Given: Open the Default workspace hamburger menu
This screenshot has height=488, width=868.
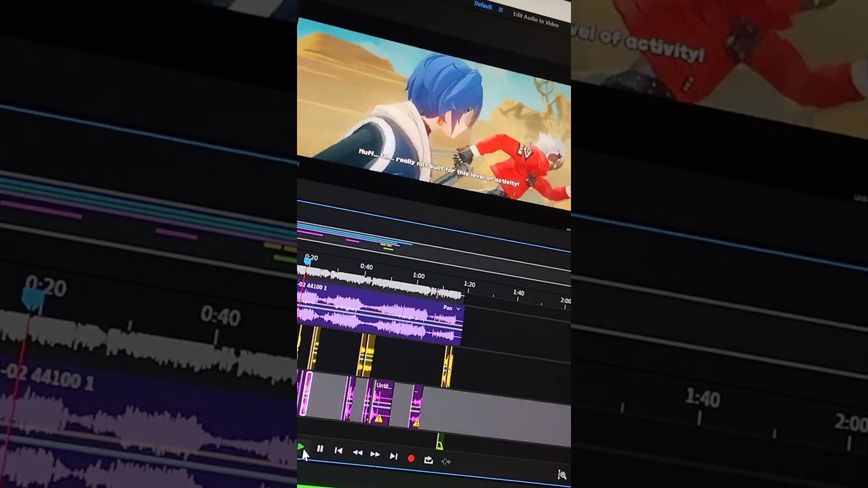Looking at the screenshot, I should point(501,9).
